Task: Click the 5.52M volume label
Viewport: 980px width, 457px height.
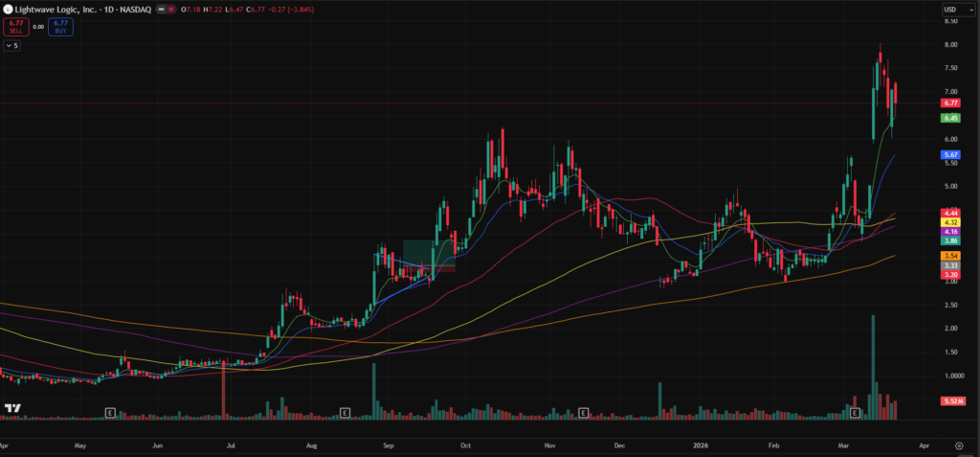Action: click(950, 400)
